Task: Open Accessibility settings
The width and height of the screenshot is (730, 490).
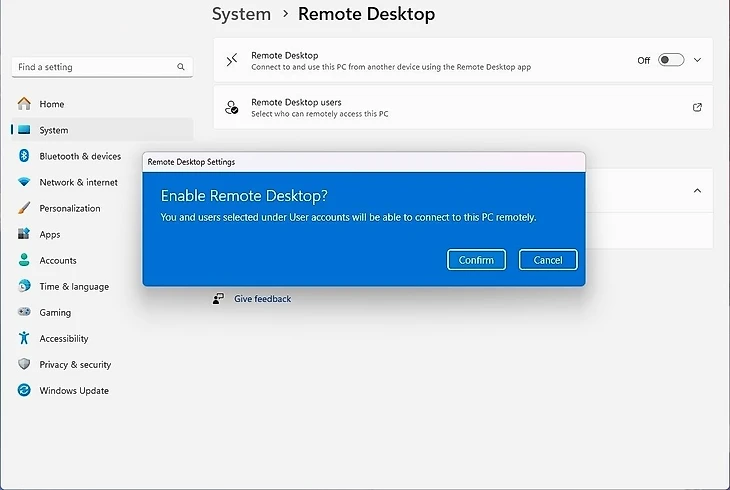Action: click(102, 338)
